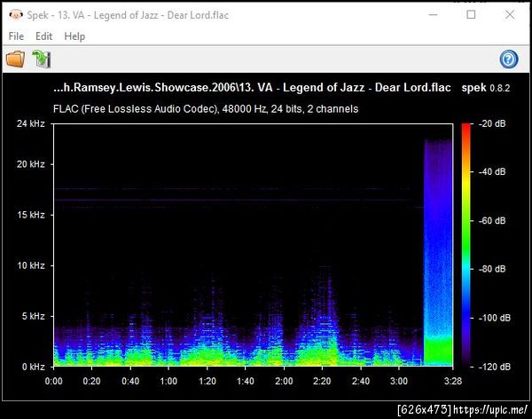Click the 3:28 end time label

click(x=453, y=381)
